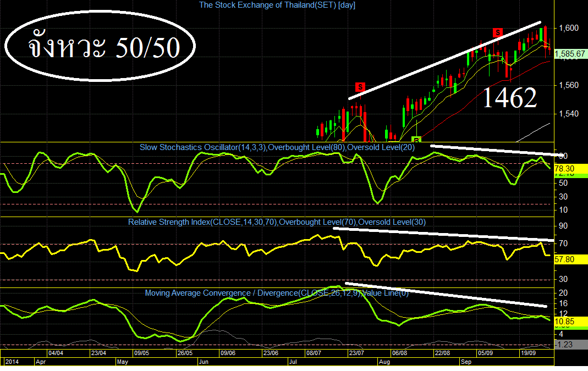Viewport: 588px width, 371px height.
Task: Select the 05/09 date on time axis
Action: [x=486, y=353]
